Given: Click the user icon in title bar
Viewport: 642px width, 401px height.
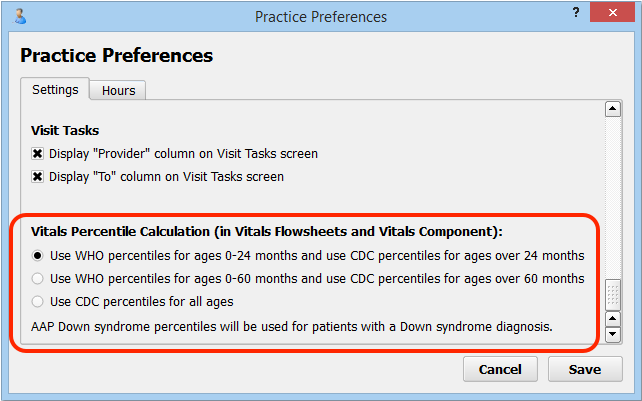Looking at the screenshot, I should pos(19,16).
